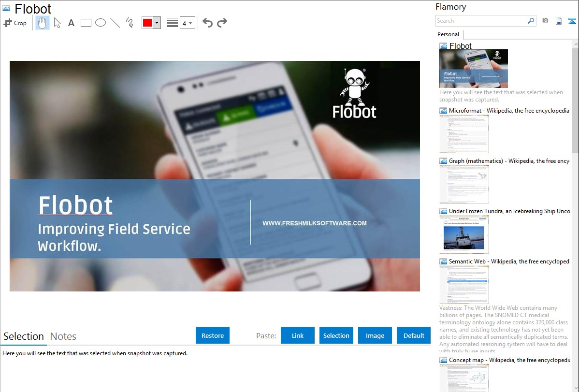Open the Under Frozen Tundra ship thumbnail
Screen dimensions: 579x392
[464, 234]
